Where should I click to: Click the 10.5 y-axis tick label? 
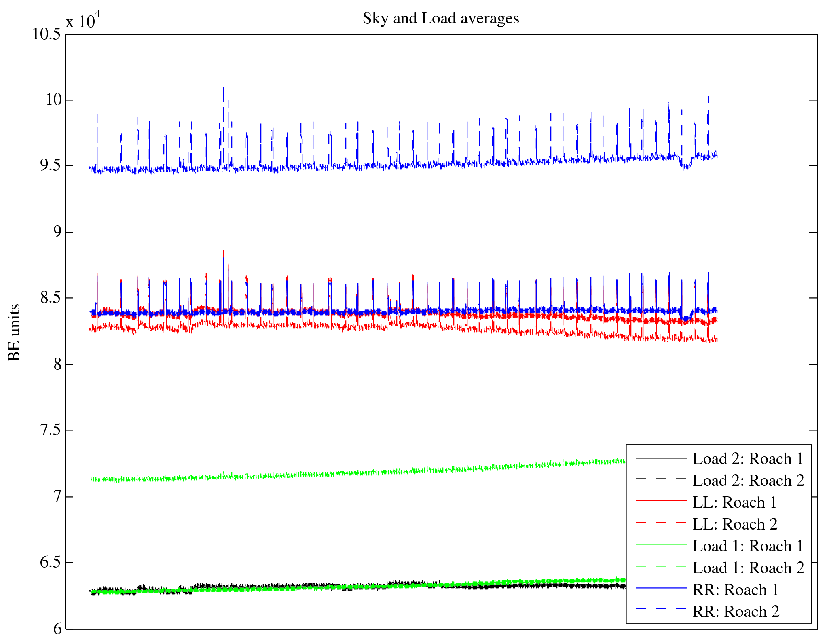tap(47, 34)
